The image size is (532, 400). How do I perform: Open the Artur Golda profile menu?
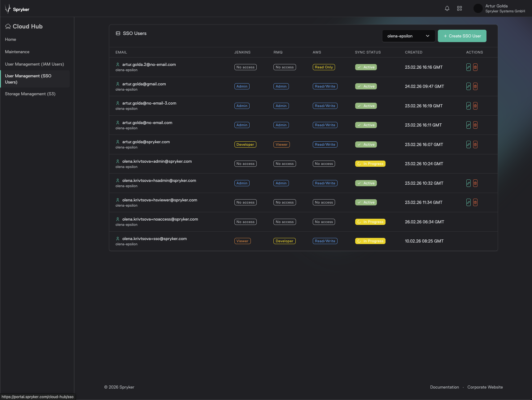[x=499, y=9]
